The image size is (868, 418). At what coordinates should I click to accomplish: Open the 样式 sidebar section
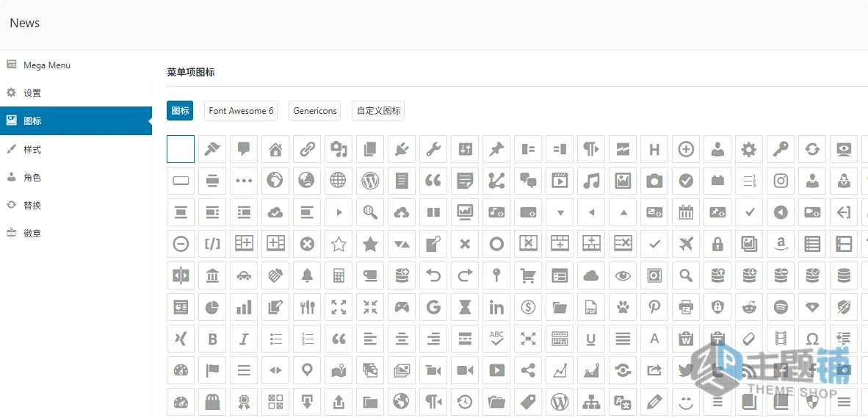pos(76,149)
